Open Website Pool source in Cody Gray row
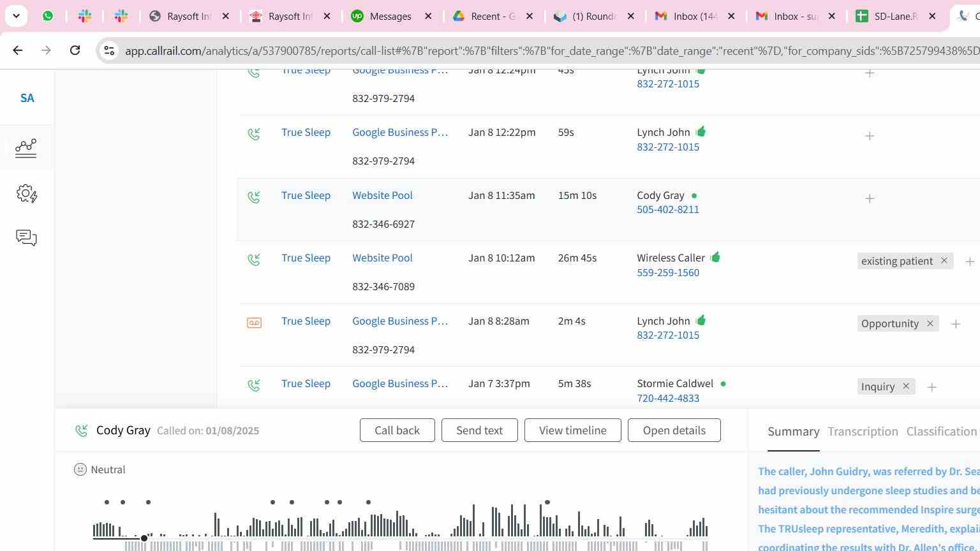The width and height of the screenshot is (980, 551). pos(383,196)
